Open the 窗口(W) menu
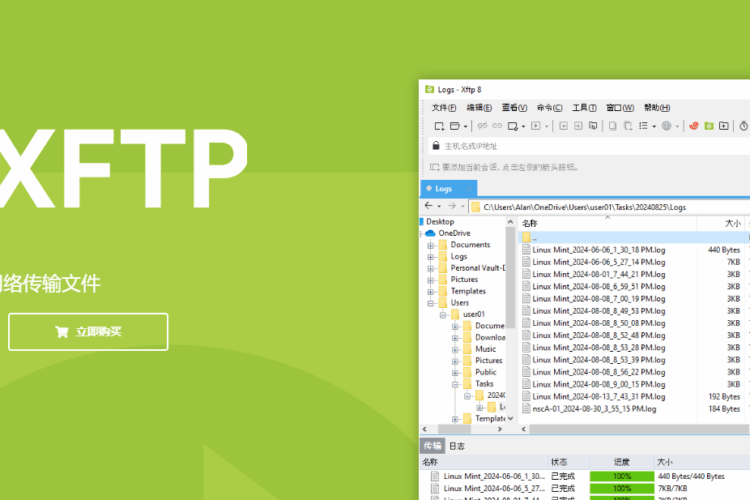Viewport: 750px width, 500px height. click(620, 108)
